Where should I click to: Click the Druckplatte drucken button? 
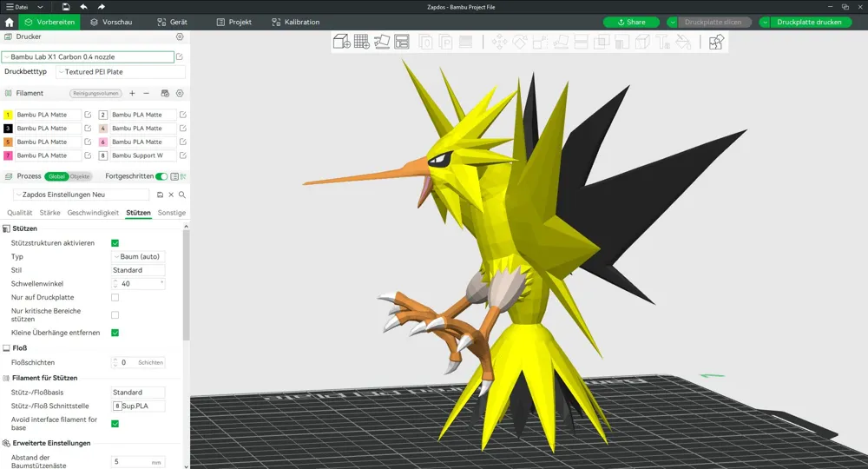809,23
